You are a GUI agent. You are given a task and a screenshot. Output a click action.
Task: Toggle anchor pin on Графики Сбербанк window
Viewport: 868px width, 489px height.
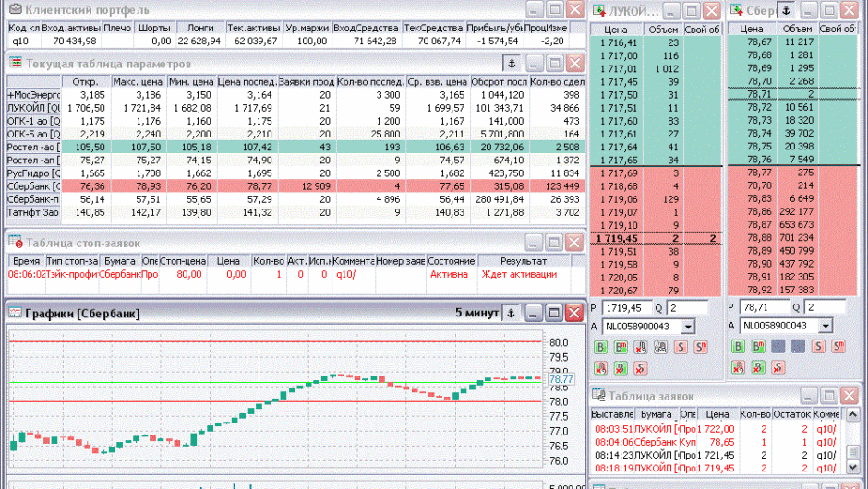coord(512,313)
